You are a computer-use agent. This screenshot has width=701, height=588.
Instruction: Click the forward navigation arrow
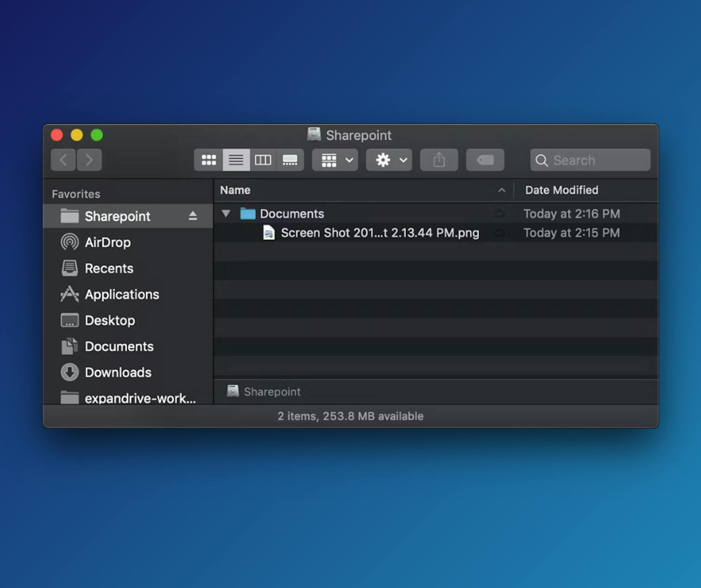[89, 160]
